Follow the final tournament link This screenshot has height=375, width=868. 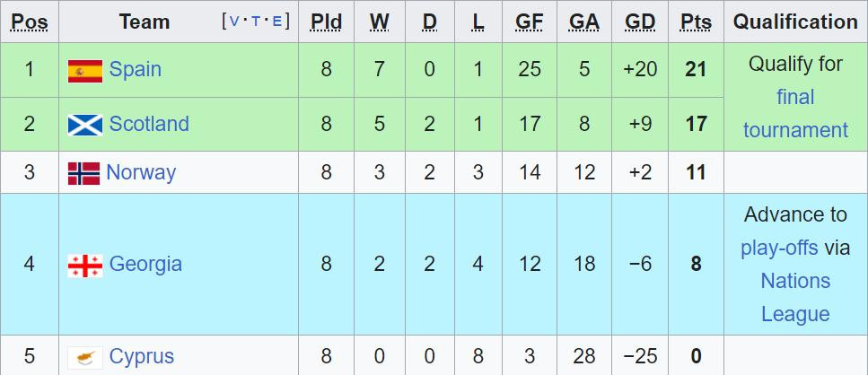pos(795,113)
